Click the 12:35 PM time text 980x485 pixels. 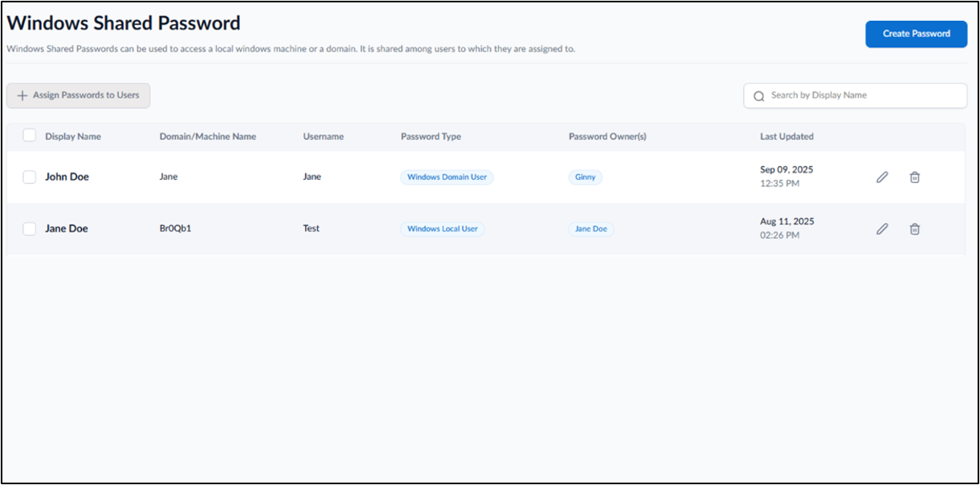(780, 184)
